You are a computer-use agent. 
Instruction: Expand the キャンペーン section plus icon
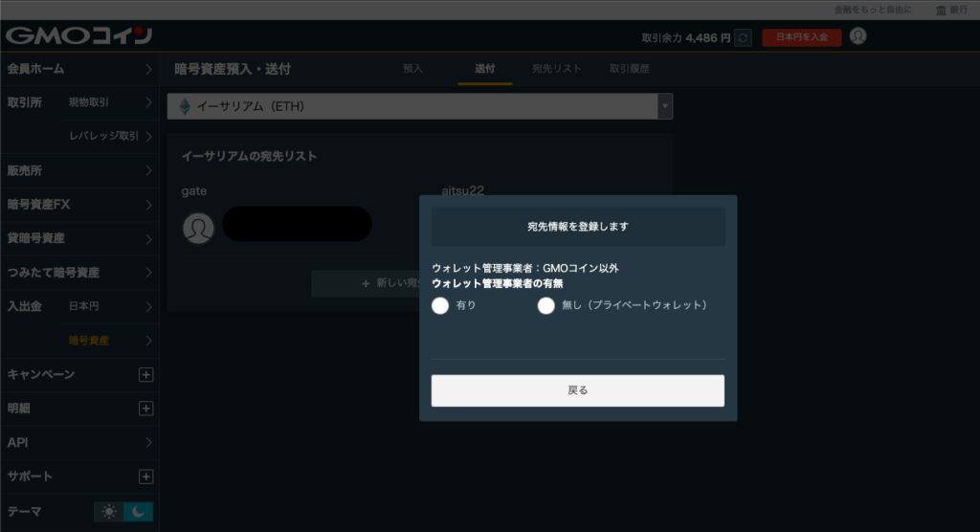tap(145, 374)
